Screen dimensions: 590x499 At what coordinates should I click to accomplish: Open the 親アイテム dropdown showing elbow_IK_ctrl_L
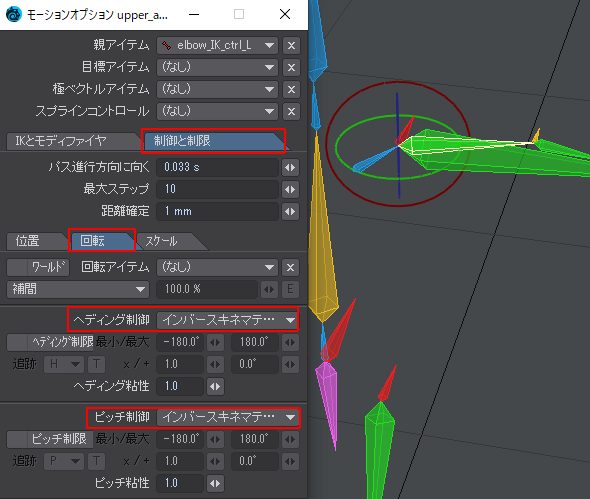[217, 46]
